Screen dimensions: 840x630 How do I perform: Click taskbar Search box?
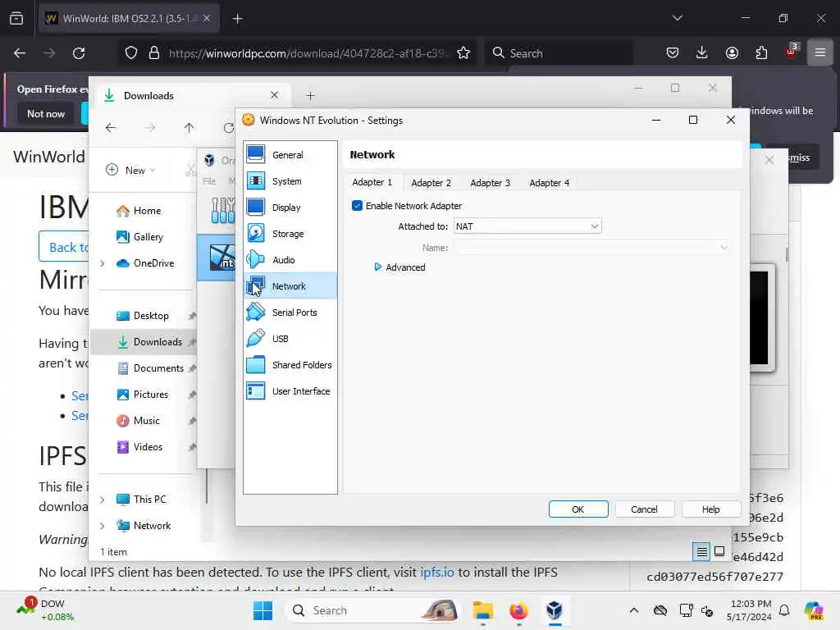(374, 610)
